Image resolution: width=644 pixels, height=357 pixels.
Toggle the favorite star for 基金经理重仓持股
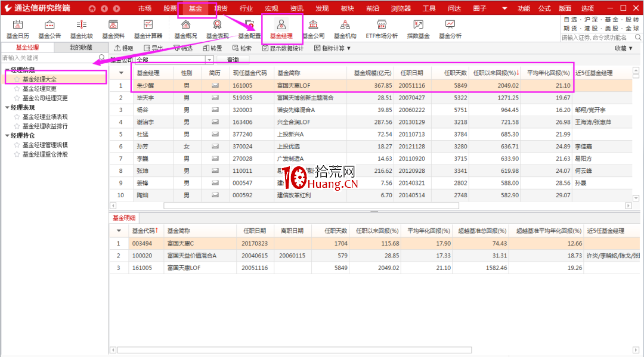(x=17, y=154)
